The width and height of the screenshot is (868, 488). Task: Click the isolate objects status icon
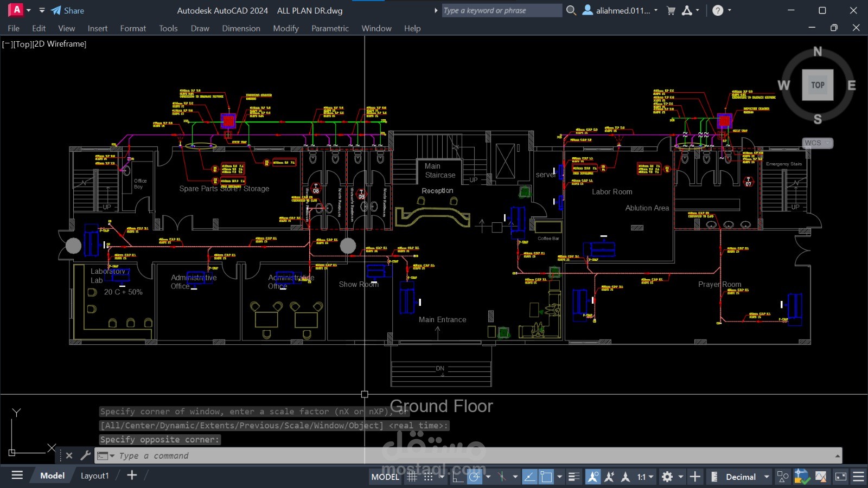821,477
